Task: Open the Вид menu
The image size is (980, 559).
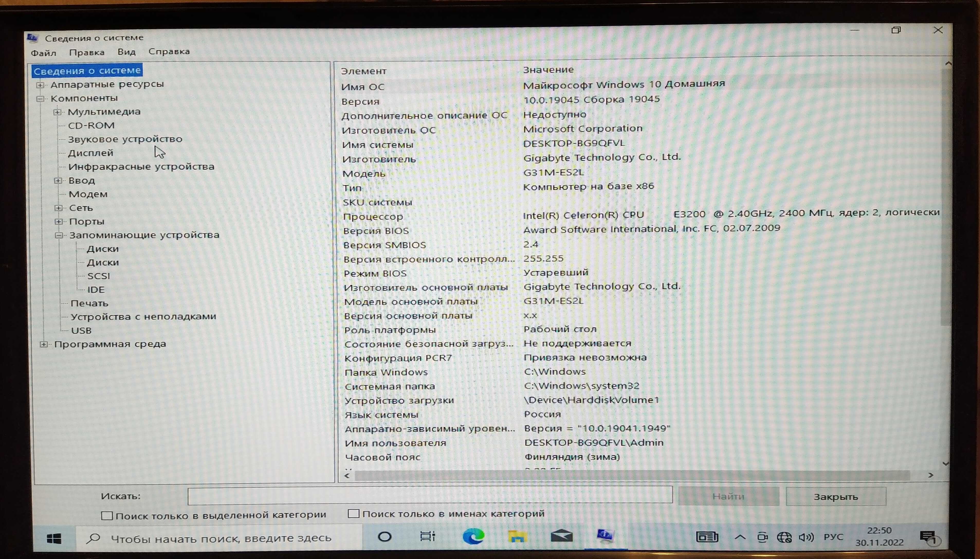Action: [x=127, y=52]
